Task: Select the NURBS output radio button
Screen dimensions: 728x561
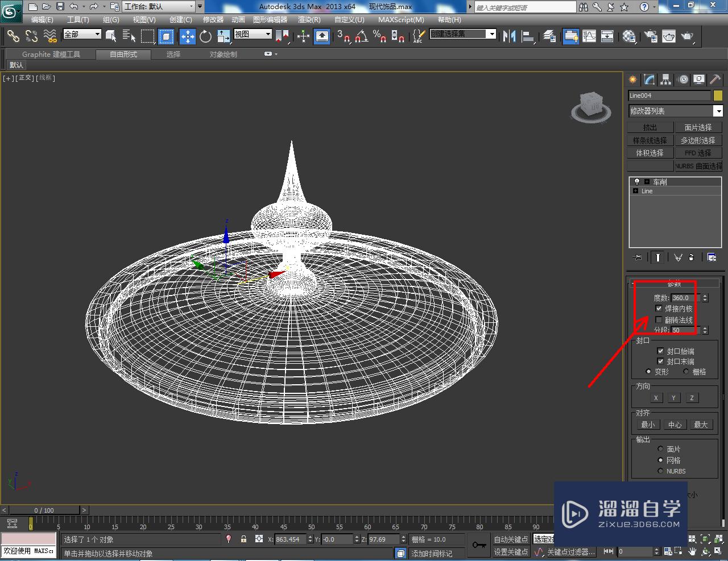Action: point(660,471)
